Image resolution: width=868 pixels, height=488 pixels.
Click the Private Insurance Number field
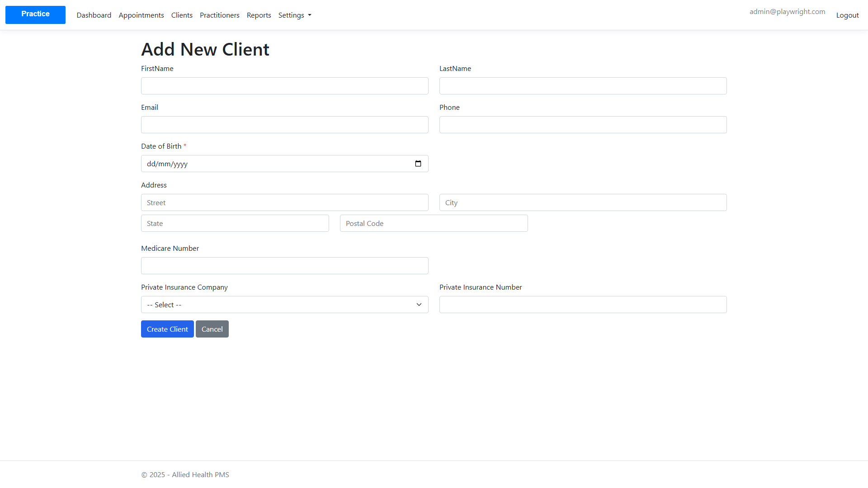[x=583, y=305]
